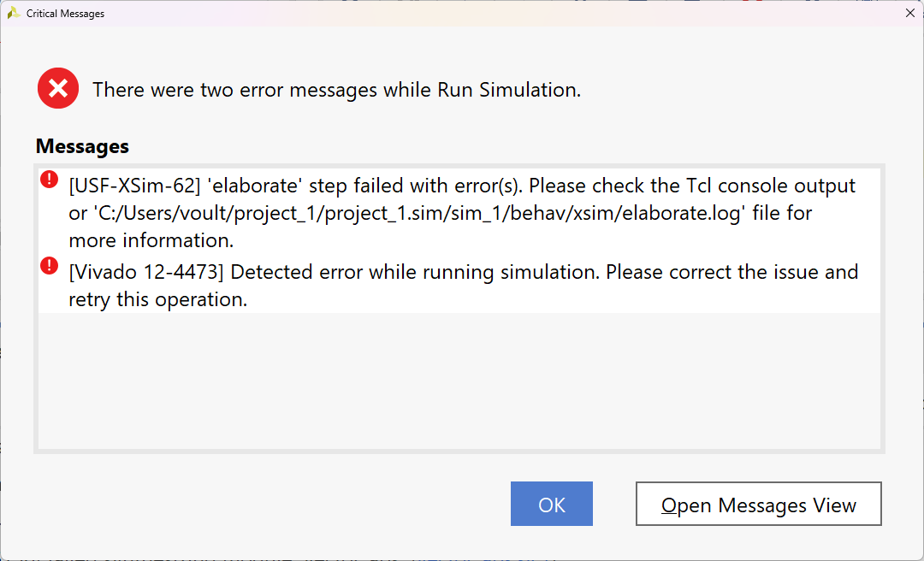Click the underlined O in Open Messages View

(669, 505)
